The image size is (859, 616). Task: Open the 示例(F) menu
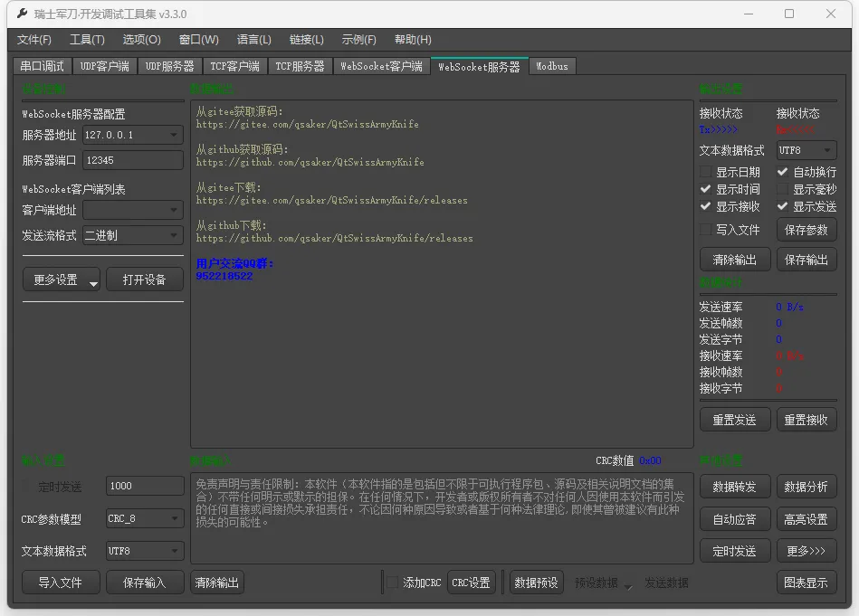click(x=358, y=40)
